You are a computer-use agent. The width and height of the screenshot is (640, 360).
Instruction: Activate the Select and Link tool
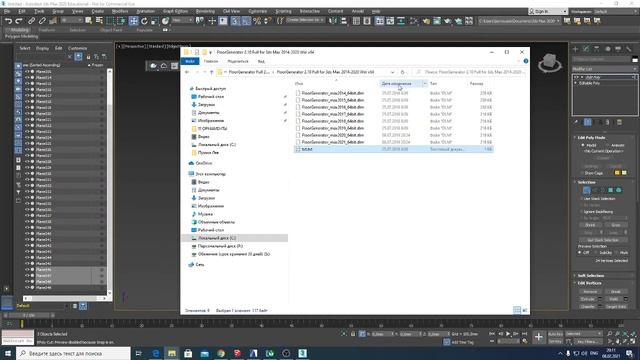[31, 21]
